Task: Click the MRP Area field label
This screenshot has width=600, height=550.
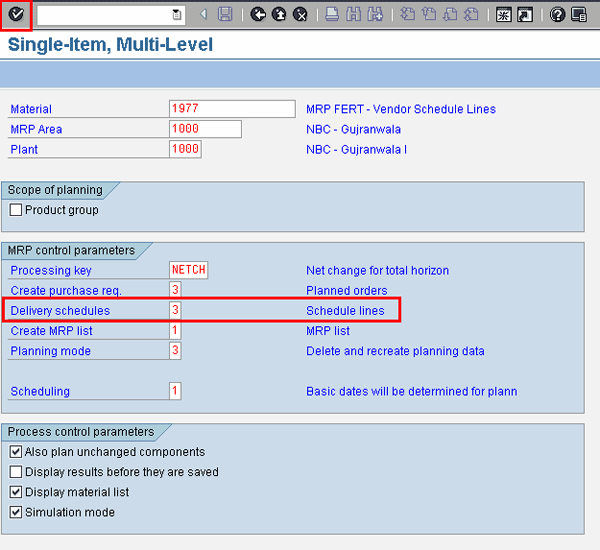Action: pos(36,129)
